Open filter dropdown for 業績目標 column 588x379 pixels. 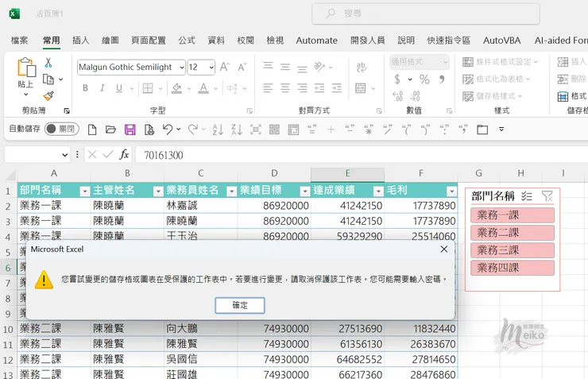tap(304, 191)
